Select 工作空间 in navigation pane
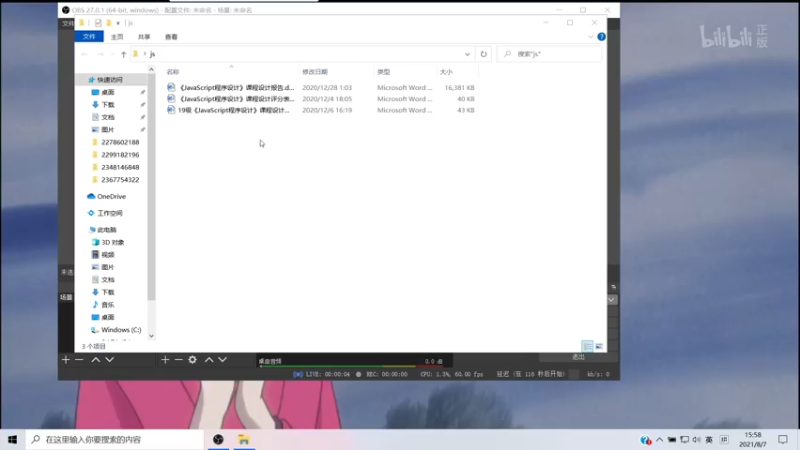This screenshot has width=800, height=450. click(x=110, y=213)
